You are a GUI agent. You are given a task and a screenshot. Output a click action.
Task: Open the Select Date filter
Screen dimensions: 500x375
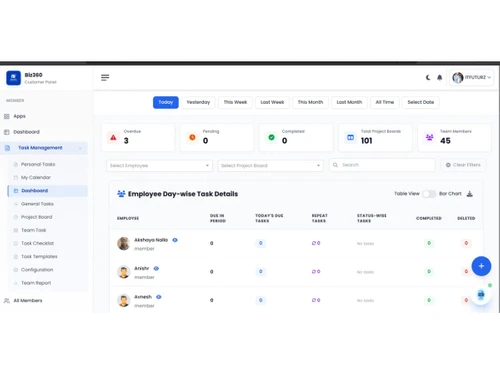tap(421, 102)
